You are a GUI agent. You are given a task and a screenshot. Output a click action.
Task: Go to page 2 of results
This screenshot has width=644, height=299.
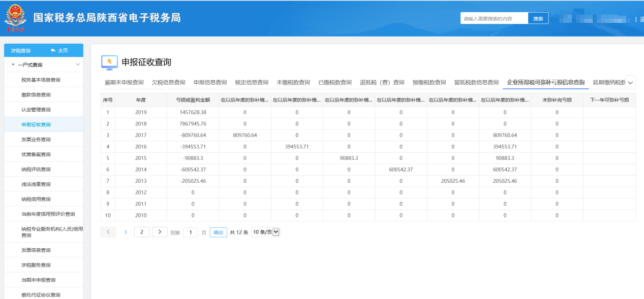tap(141, 232)
